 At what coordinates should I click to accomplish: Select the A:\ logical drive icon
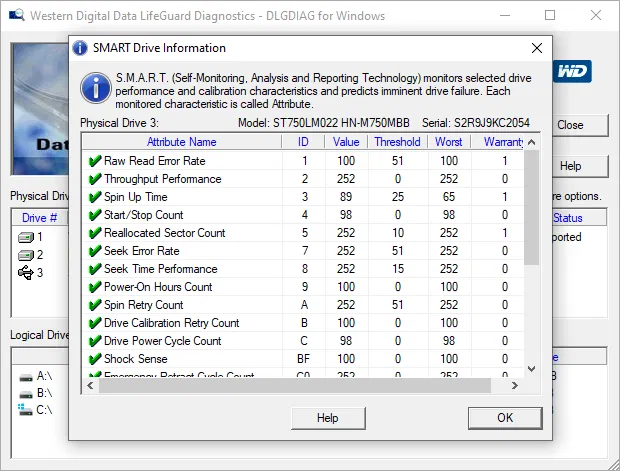click(26, 377)
